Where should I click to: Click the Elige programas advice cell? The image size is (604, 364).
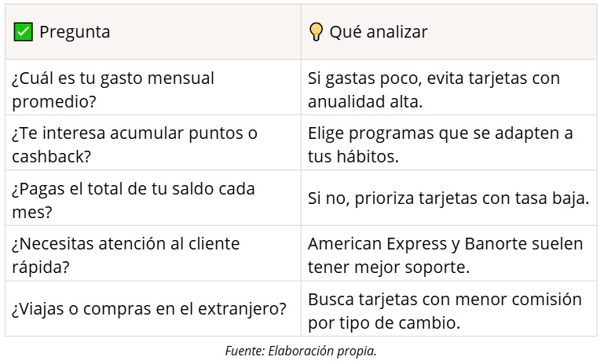coord(440,144)
